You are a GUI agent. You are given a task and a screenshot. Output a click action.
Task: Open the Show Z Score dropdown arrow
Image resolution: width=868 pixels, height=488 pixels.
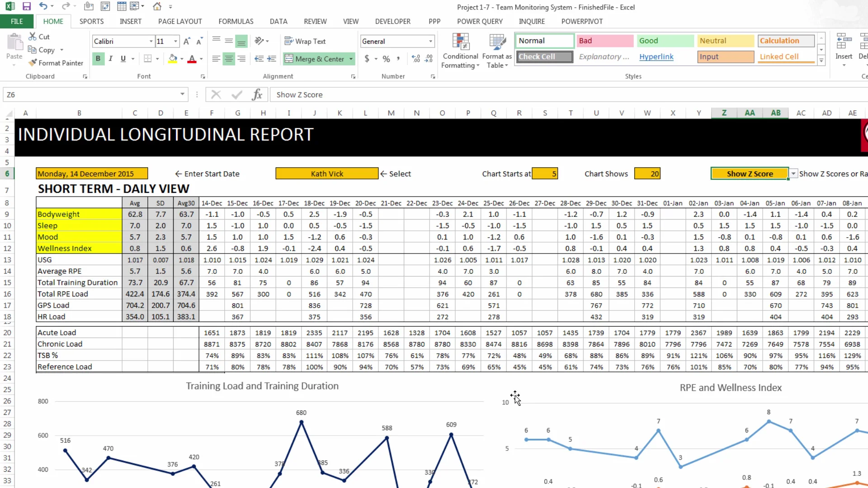(x=793, y=174)
